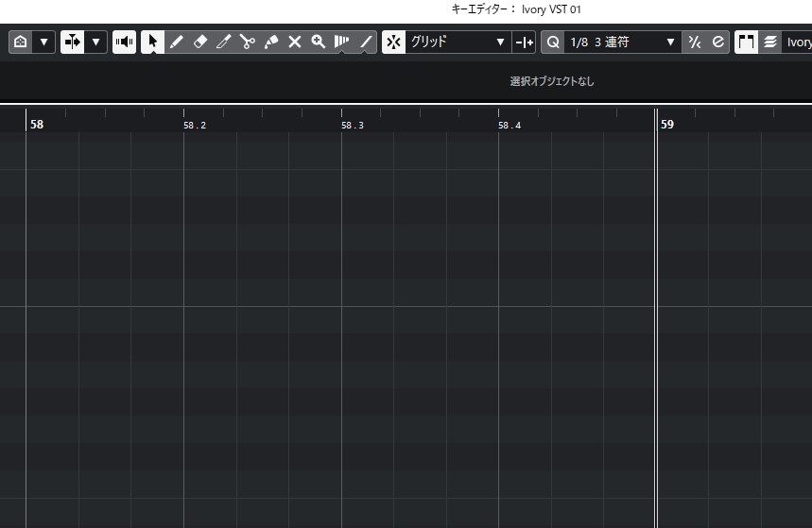Image resolution: width=812 pixels, height=528 pixels.
Task: Select the Line tool
Action: (x=366, y=43)
